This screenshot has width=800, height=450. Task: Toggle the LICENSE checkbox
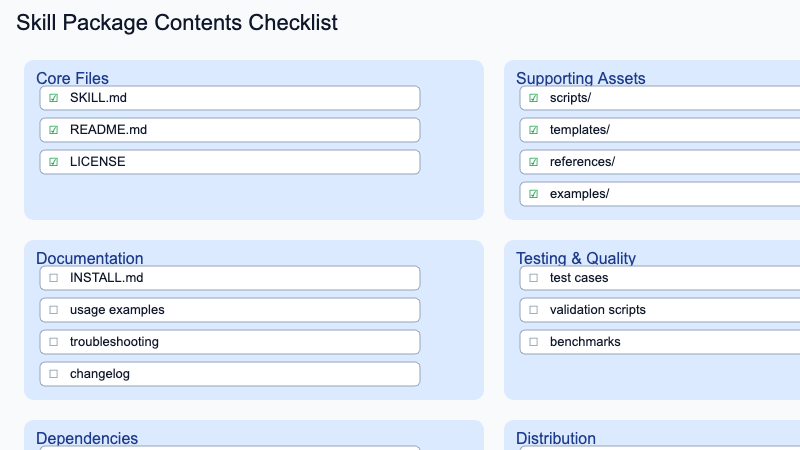tap(54, 162)
